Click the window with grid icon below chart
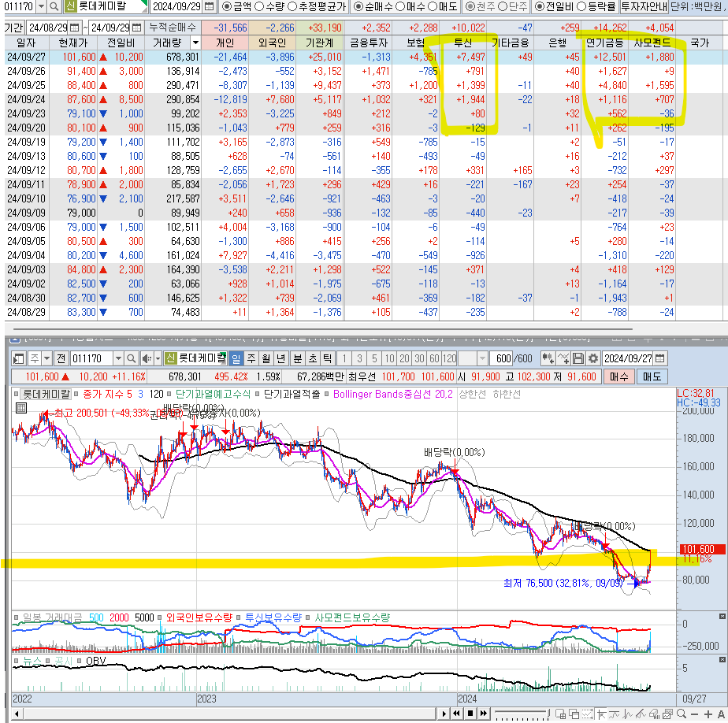The height and width of the screenshot is (723, 728). [560, 714]
